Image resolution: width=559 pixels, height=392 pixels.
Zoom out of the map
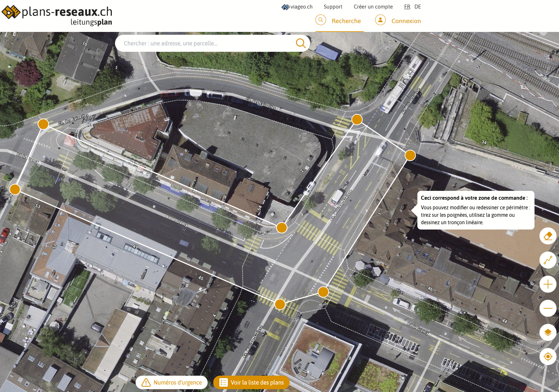[548, 309]
